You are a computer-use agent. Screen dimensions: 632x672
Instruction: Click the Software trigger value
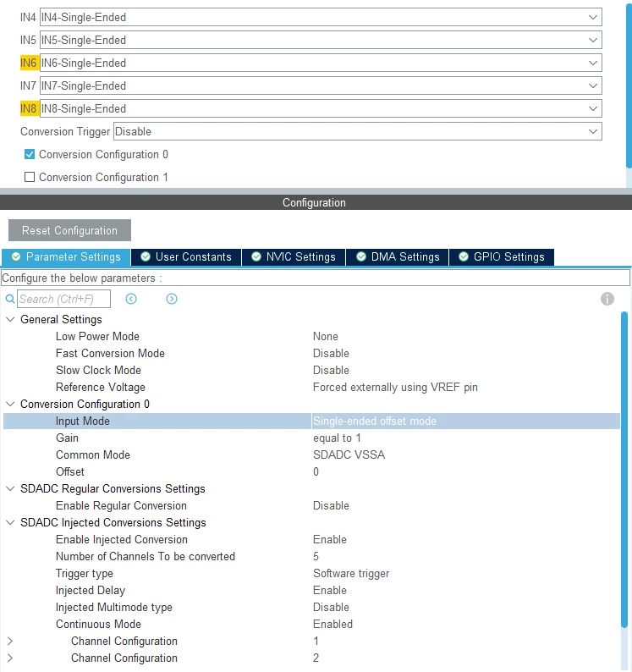click(351, 574)
